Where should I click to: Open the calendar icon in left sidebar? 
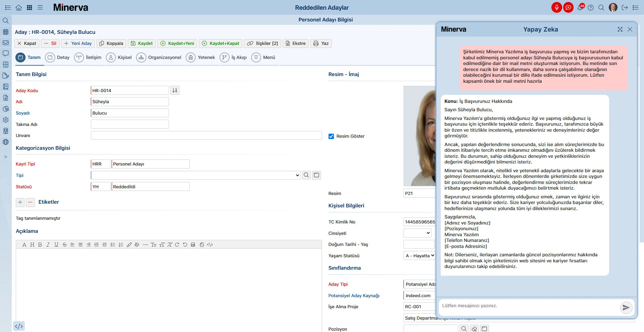pyautogui.click(x=6, y=32)
